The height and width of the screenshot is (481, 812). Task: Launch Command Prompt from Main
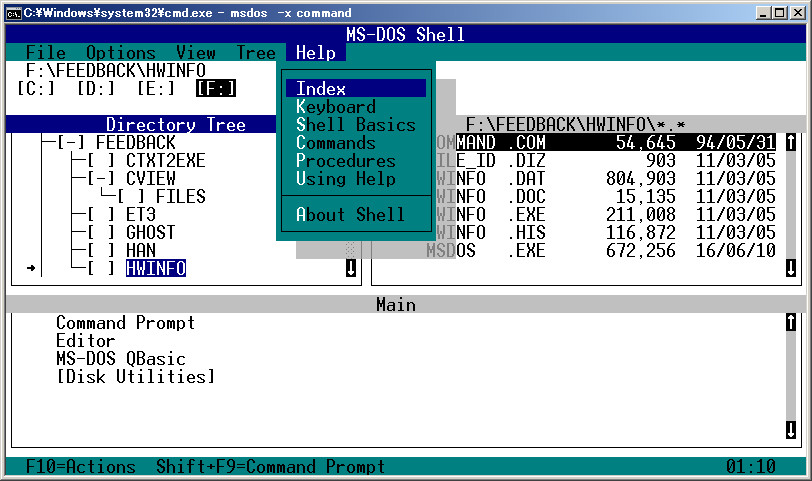[x=126, y=323]
